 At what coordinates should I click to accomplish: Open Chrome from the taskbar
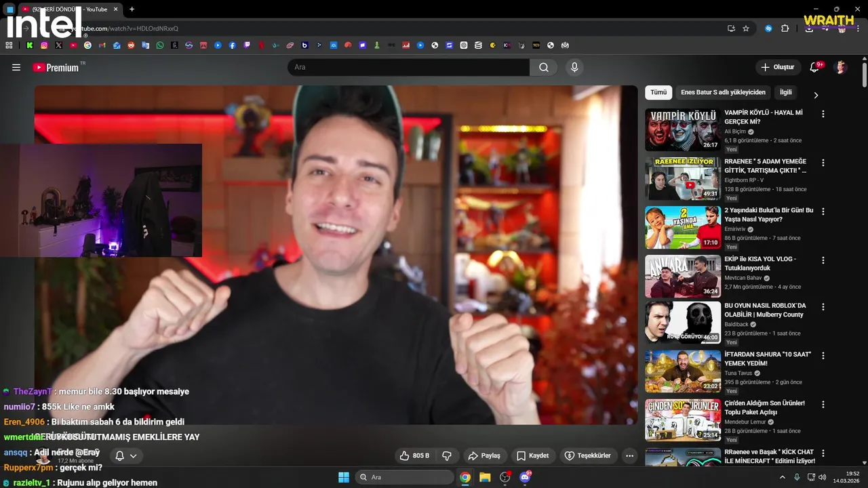tap(465, 477)
